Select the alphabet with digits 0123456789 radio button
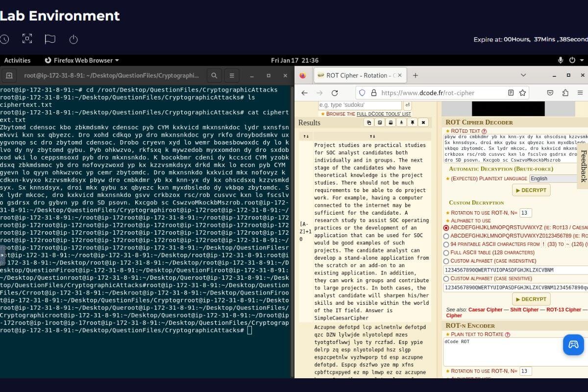Image resolution: width=588 pixels, height=392 pixels. pyautogui.click(x=446, y=236)
